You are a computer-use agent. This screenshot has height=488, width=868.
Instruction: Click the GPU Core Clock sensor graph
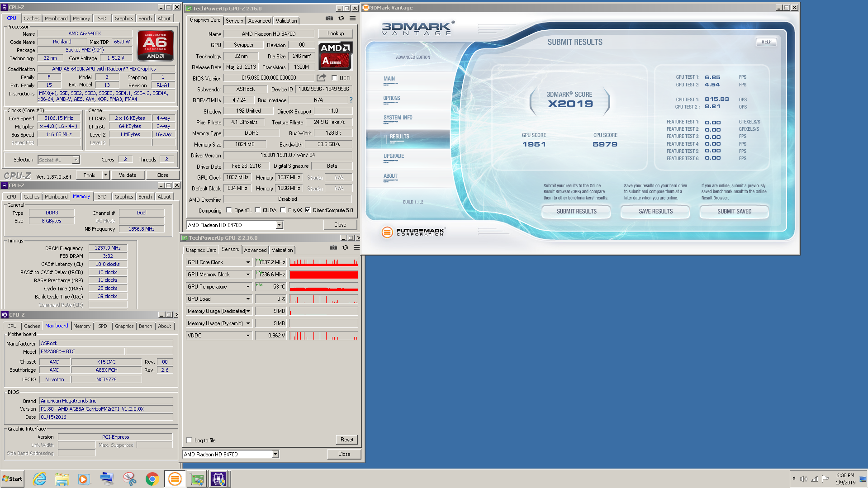[x=323, y=262]
